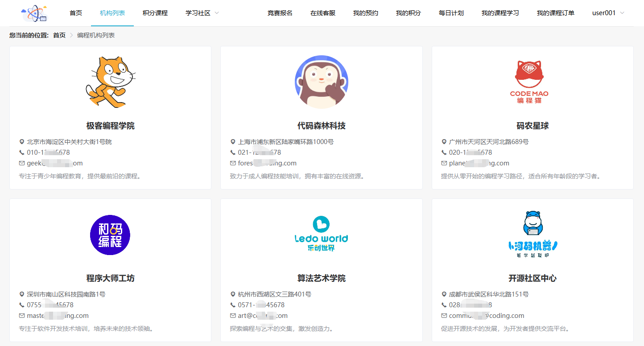Click phone icon for 开源社区中心
644x346 pixels.
tap(444, 305)
